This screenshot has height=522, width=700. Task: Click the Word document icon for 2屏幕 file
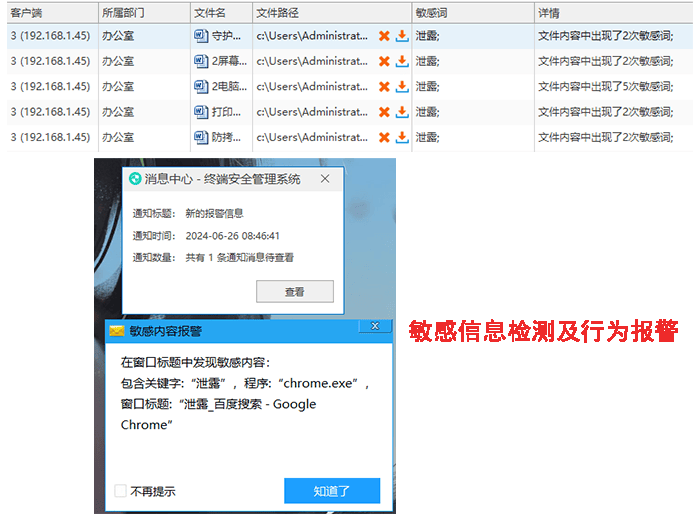201,61
